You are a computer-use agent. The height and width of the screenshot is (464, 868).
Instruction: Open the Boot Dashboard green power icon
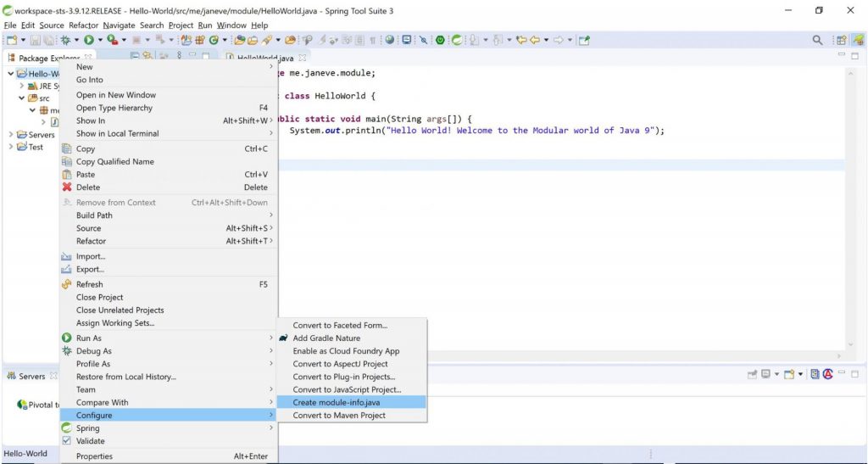pos(440,40)
